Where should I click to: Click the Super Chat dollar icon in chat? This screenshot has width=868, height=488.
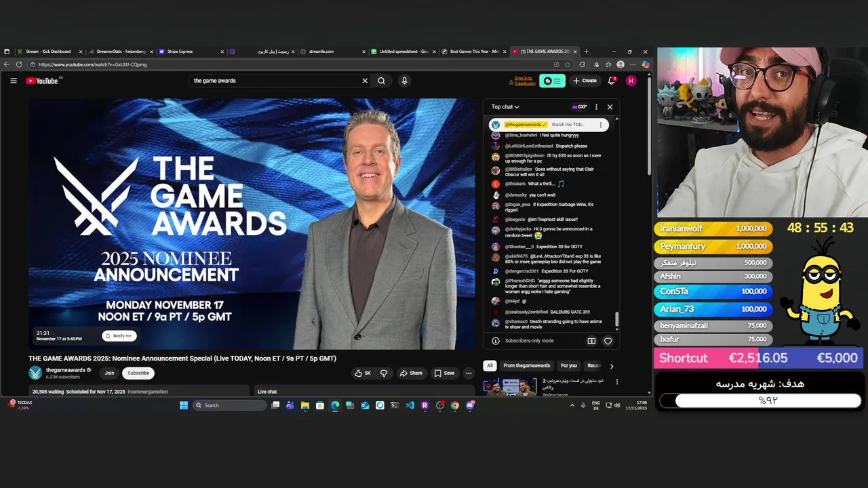(x=591, y=341)
